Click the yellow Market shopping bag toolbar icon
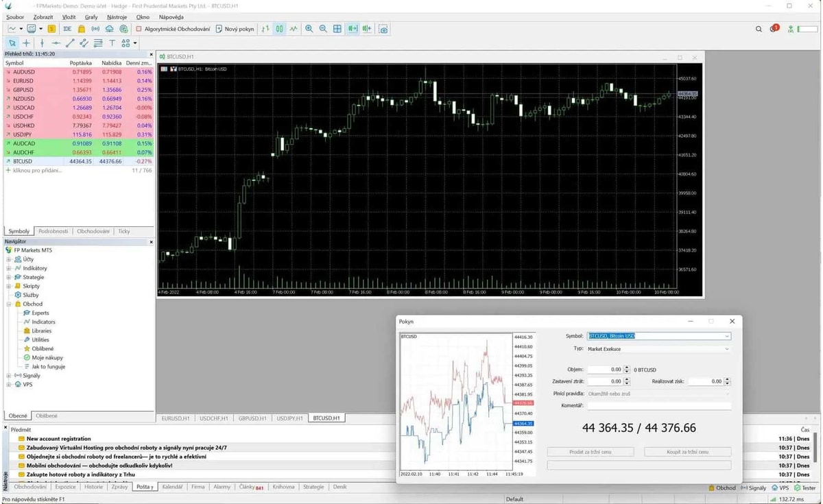Image resolution: width=823 pixels, height=504 pixels. coord(82,29)
